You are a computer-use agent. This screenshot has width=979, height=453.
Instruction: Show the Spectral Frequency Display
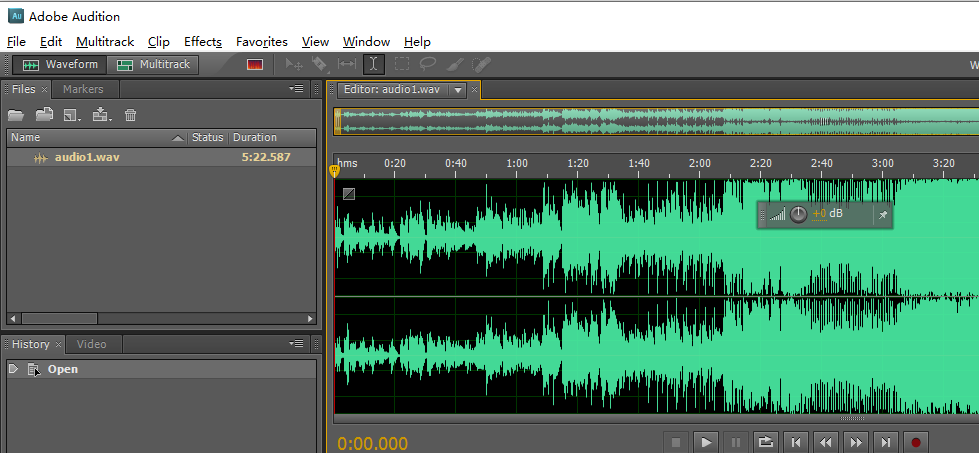pos(255,64)
